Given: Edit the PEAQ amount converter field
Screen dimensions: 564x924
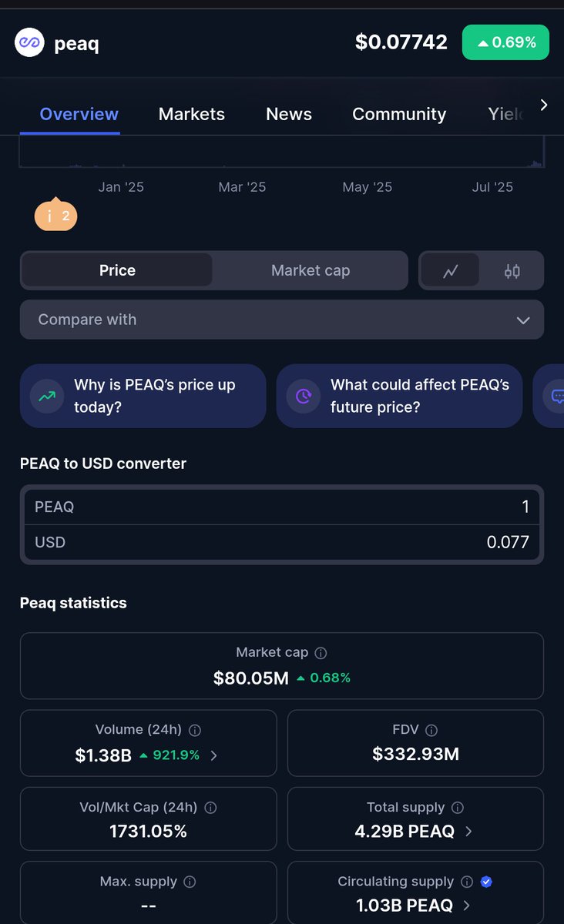Looking at the screenshot, I should click(282, 507).
